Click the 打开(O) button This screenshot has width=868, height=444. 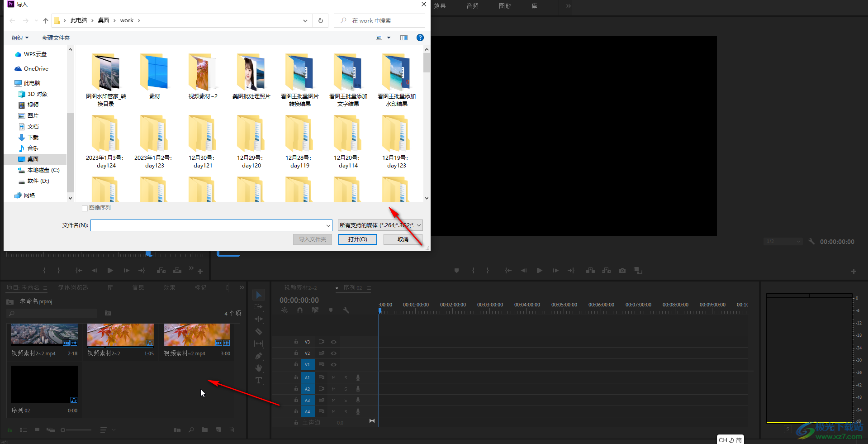coord(358,239)
